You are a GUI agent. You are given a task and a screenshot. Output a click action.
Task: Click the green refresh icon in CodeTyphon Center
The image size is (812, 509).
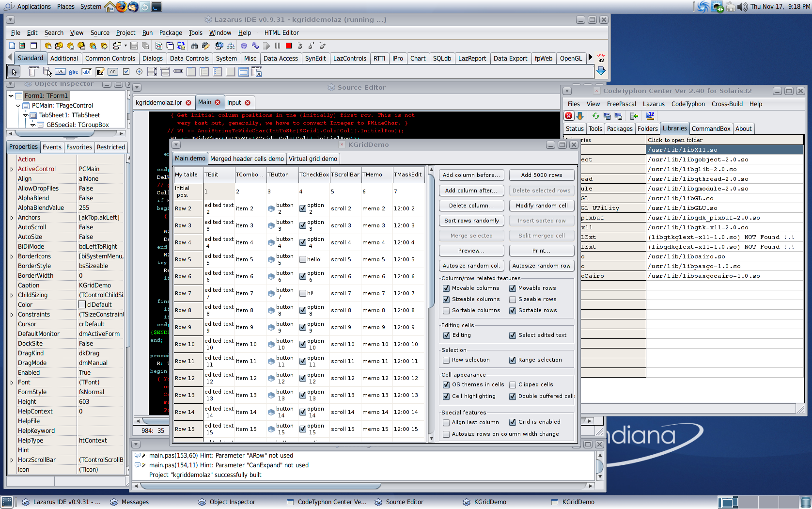coord(595,116)
